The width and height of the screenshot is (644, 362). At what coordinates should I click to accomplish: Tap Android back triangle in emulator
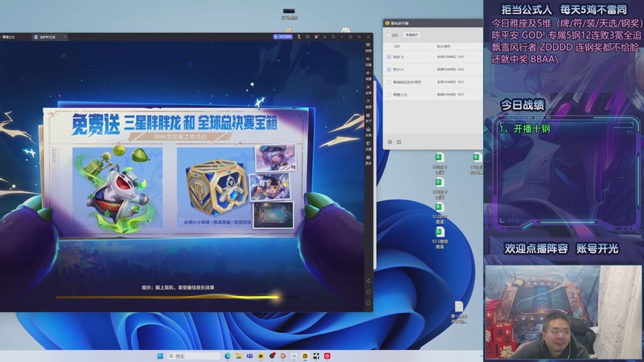click(x=368, y=281)
